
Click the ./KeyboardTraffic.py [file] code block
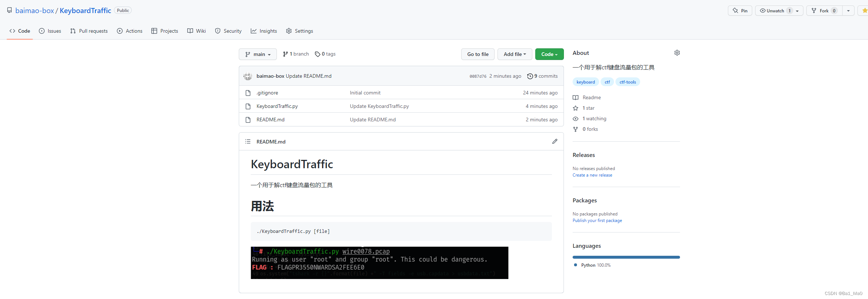pos(401,231)
